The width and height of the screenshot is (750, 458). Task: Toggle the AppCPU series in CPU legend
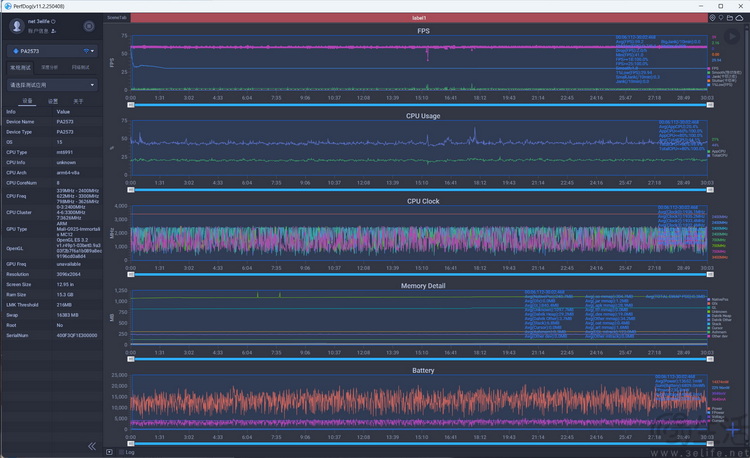click(717, 151)
